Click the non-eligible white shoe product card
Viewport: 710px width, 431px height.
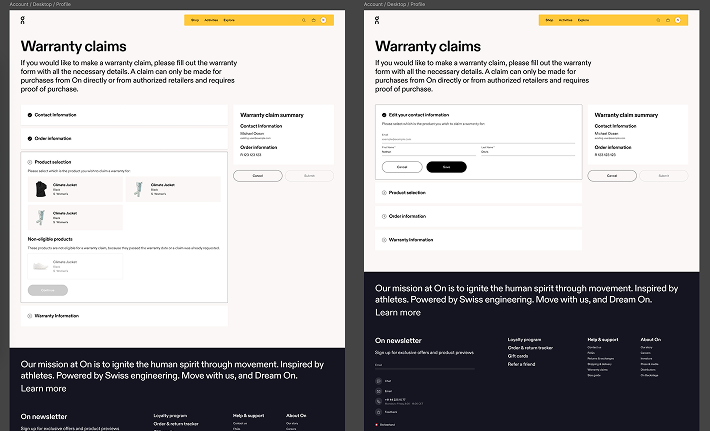75,266
